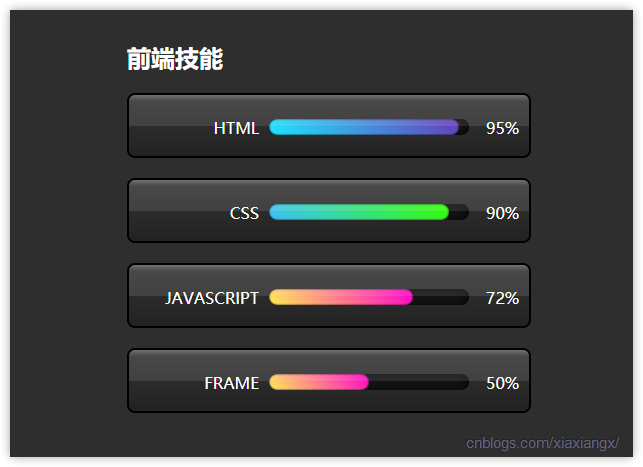Click the FRAME progress bar fill
Viewport: 643px width, 467px height.
tap(319, 382)
